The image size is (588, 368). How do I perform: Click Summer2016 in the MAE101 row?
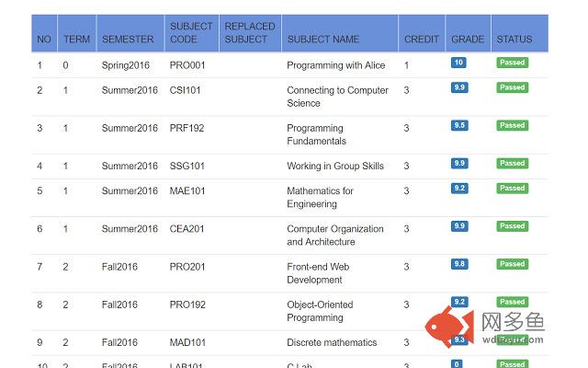click(x=130, y=190)
